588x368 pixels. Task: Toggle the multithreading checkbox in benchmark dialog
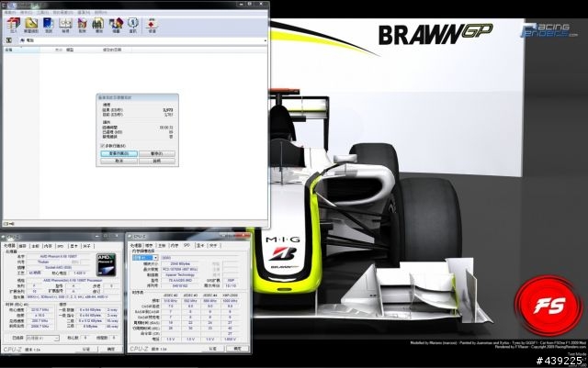(x=102, y=146)
